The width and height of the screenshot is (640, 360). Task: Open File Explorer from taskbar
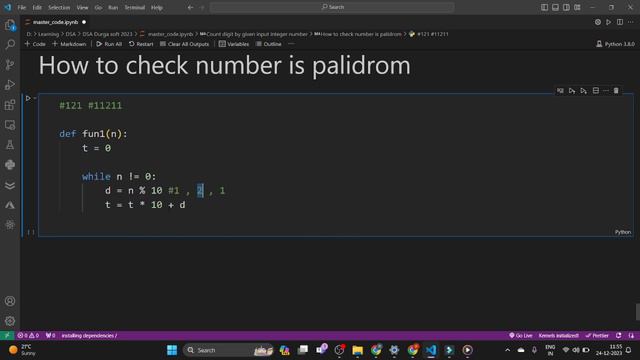358,350
